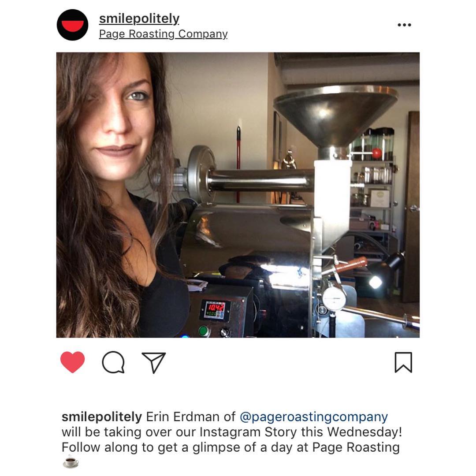Image resolution: width=476 pixels, height=476 pixels.
Task: Open more options via three-dot menu
Action: tap(404, 25)
